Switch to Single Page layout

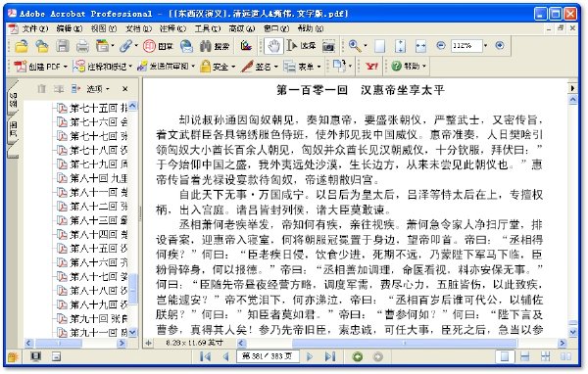(x=505, y=356)
